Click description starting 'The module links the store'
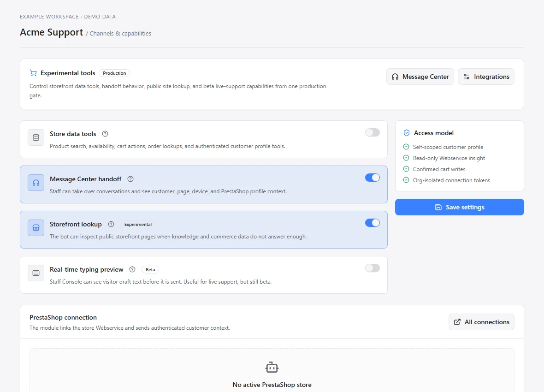The width and height of the screenshot is (544, 392). pos(130,328)
